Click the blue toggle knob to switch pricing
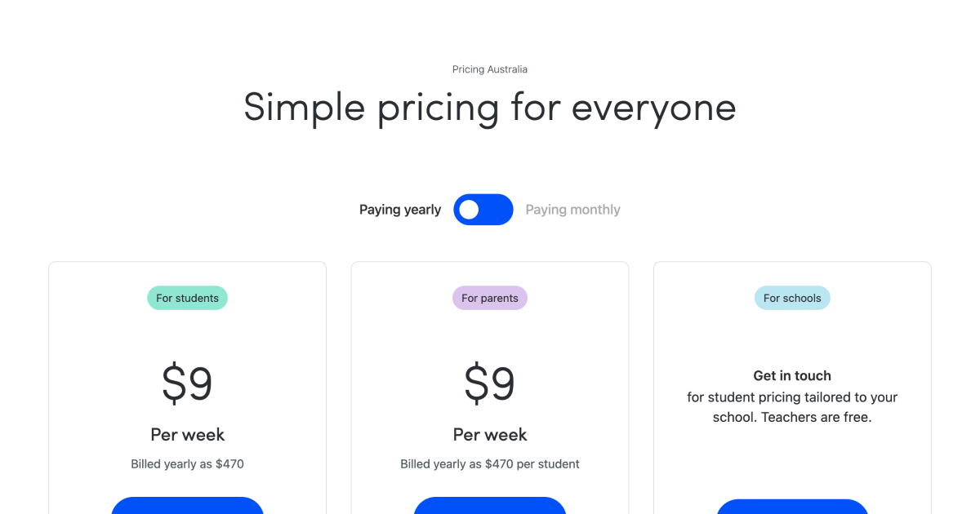The image size is (980, 514). [x=469, y=210]
